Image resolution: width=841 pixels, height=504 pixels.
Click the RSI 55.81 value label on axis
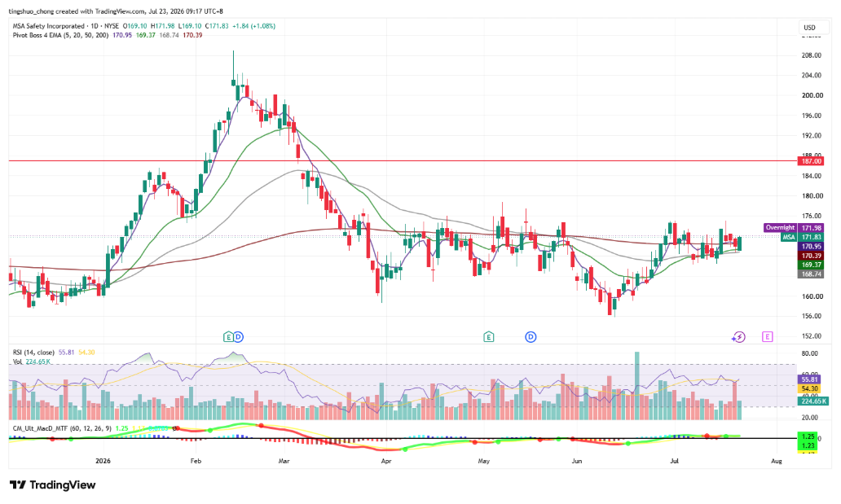point(809,379)
